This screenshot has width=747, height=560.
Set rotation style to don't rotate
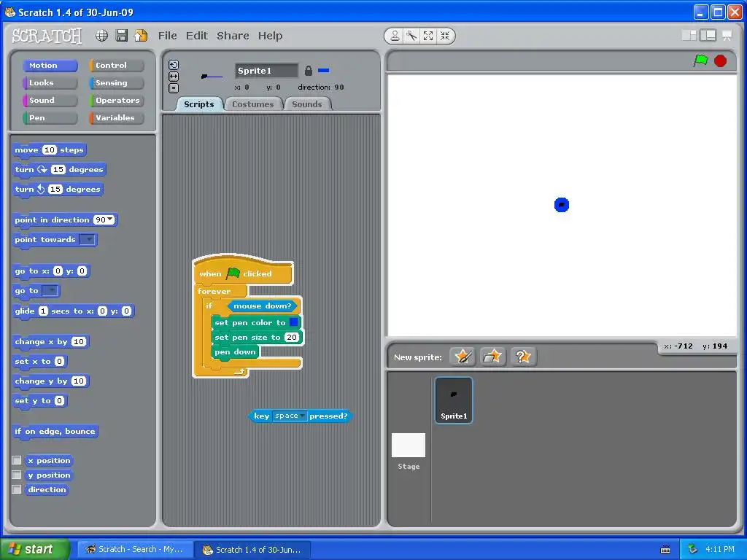tap(174, 88)
